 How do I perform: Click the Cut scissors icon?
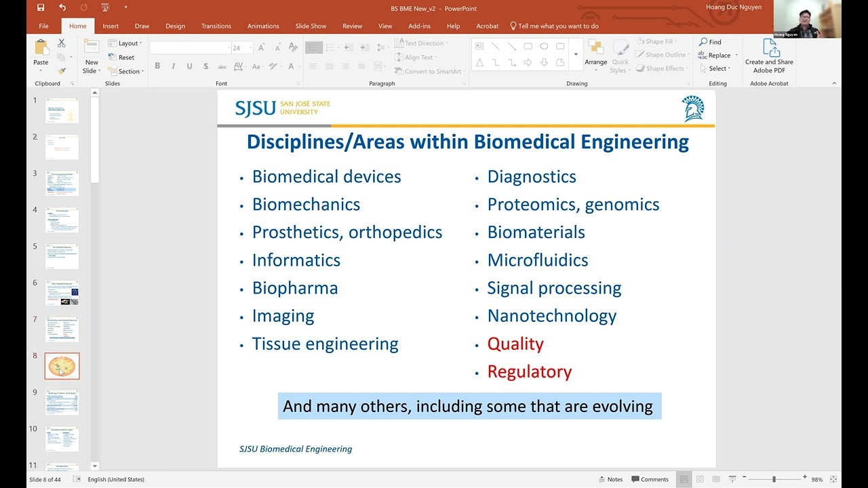click(62, 43)
